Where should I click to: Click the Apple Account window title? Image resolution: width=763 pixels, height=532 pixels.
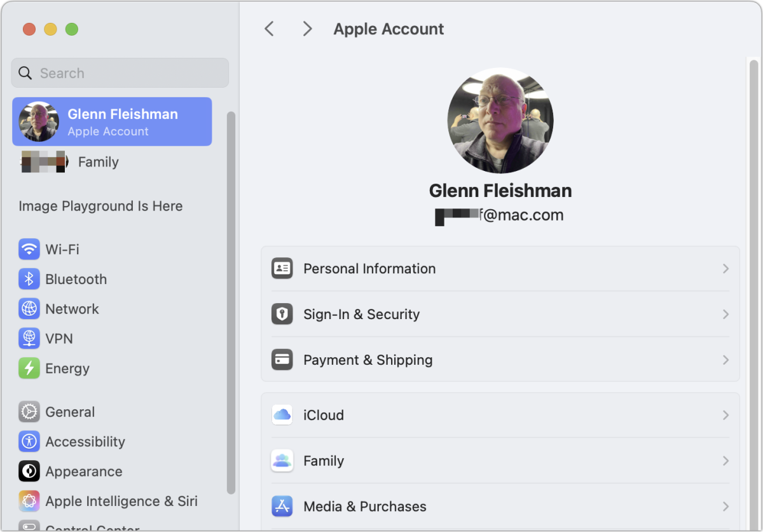[x=388, y=29]
